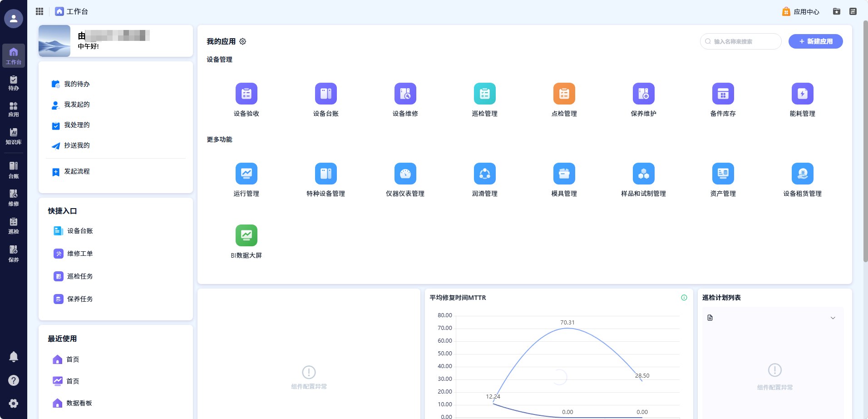Open the notification bell in sidebar
The height and width of the screenshot is (419, 868).
pos(14,357)
